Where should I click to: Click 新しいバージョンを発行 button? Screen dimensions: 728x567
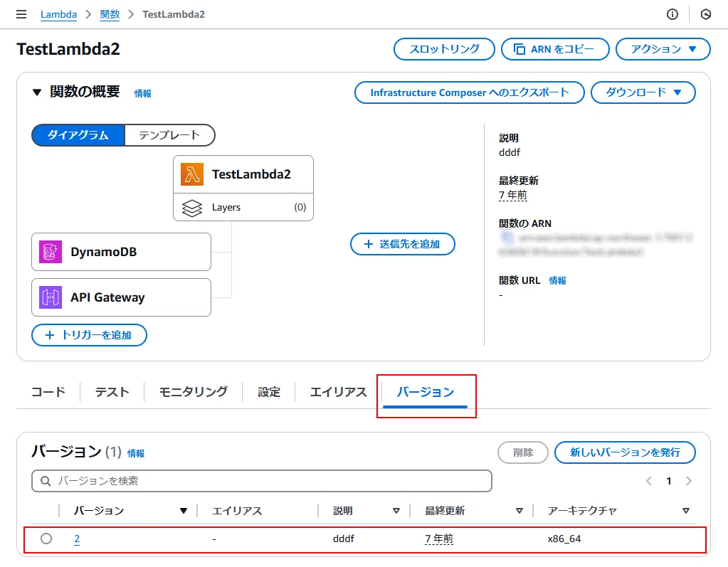[x=625, y=452]
